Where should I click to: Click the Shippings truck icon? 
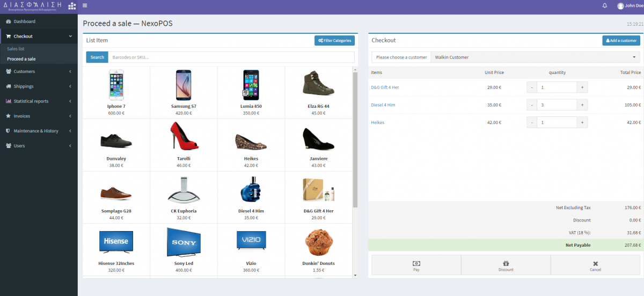coord(9,86)
